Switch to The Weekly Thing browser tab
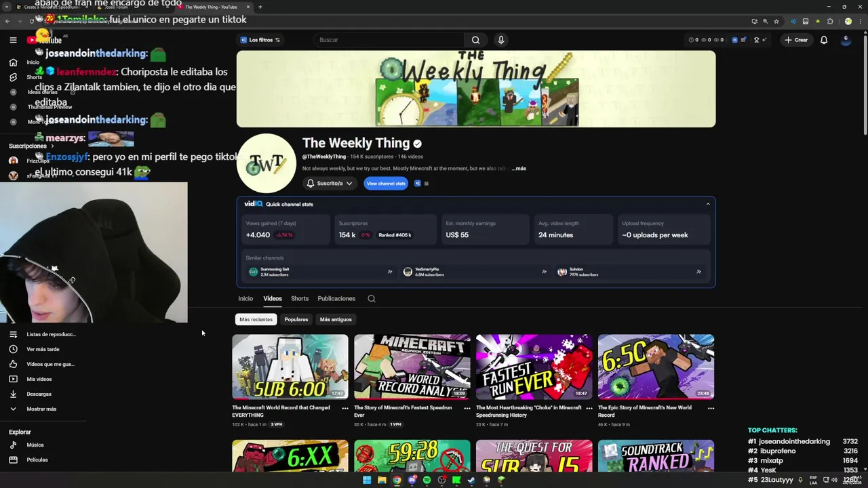This screenshot has width=868, height=488. (x=214, y=7)
